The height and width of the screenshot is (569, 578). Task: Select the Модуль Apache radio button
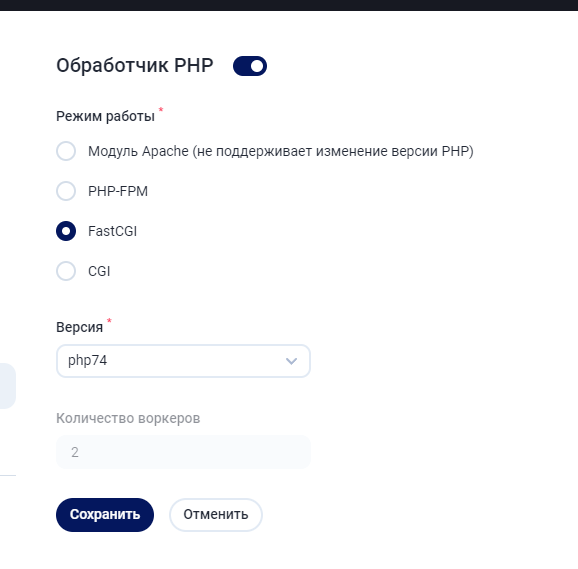pyautogui.click(x=66, y=151)
